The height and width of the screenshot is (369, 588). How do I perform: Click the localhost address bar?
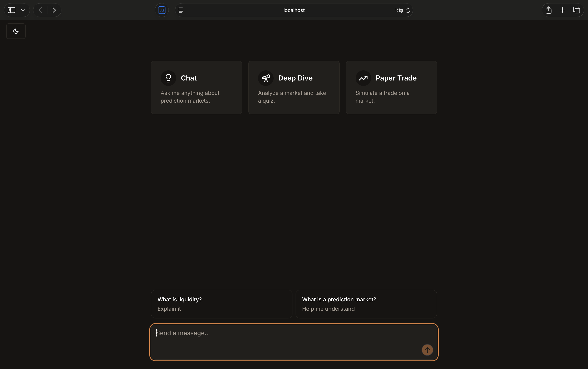tap(294, 10)
